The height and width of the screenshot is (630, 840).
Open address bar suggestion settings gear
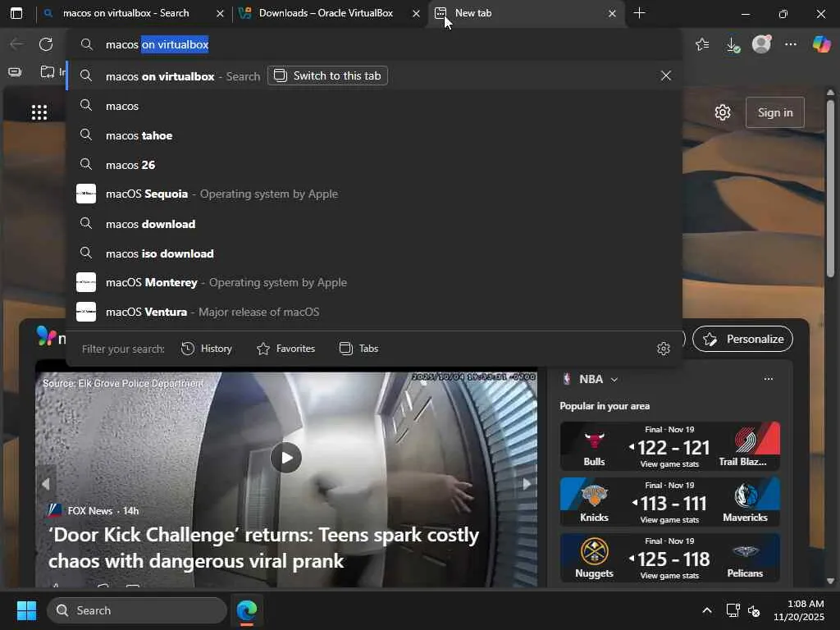click(663, 349)
